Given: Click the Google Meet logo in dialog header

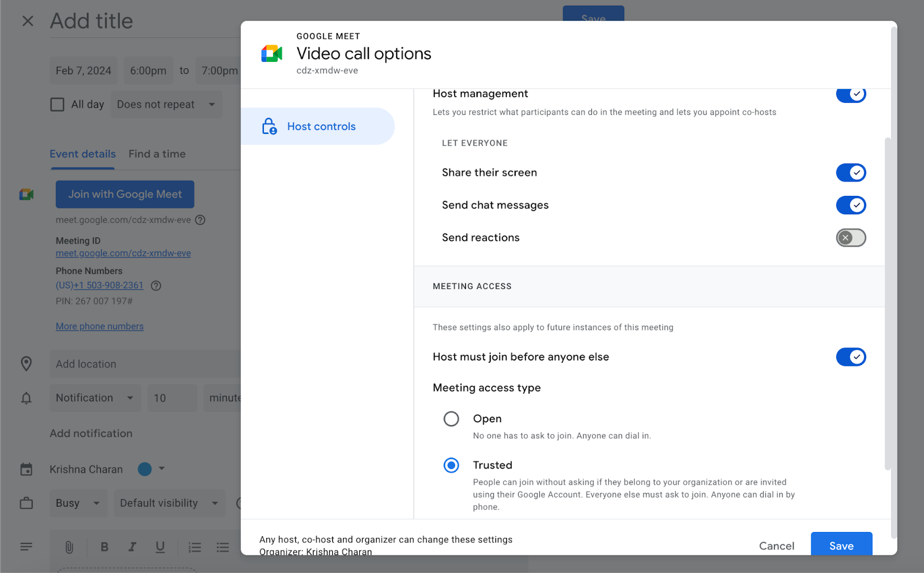Looking at the screenshot, I should 271,54.
